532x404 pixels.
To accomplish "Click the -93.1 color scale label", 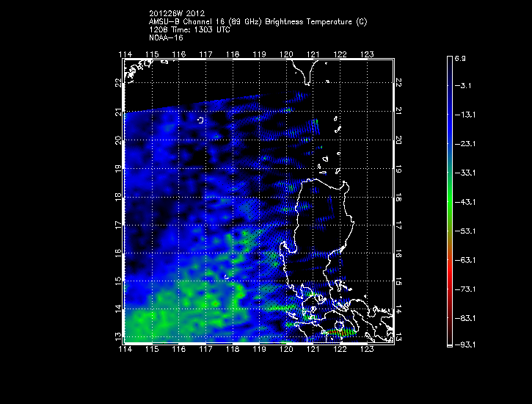I will tap(465, 345).
